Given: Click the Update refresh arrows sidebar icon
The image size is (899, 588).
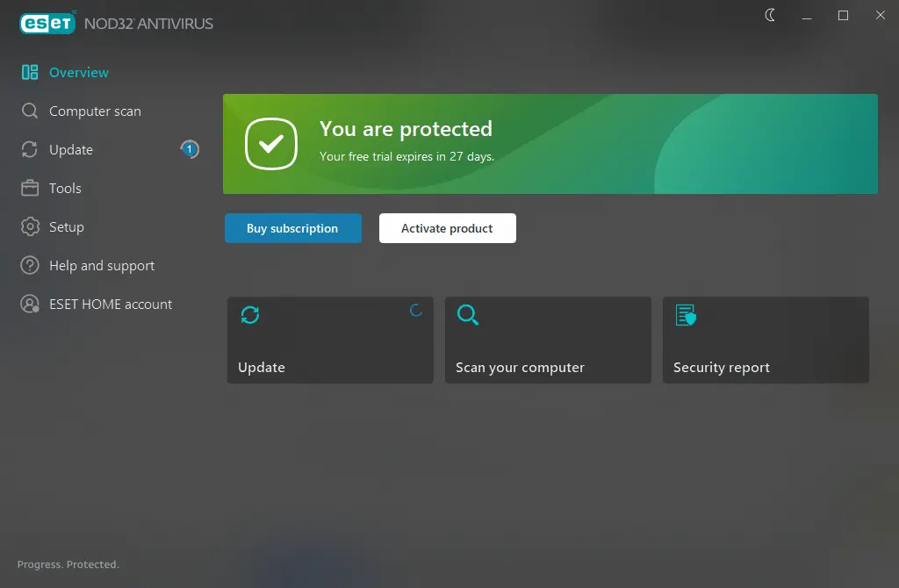Looking at the screenshot, I should [30, 149].
